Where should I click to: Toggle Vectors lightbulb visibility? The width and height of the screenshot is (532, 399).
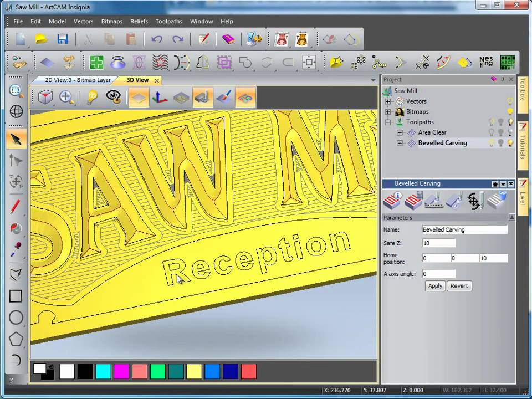[x=510, y=101]
